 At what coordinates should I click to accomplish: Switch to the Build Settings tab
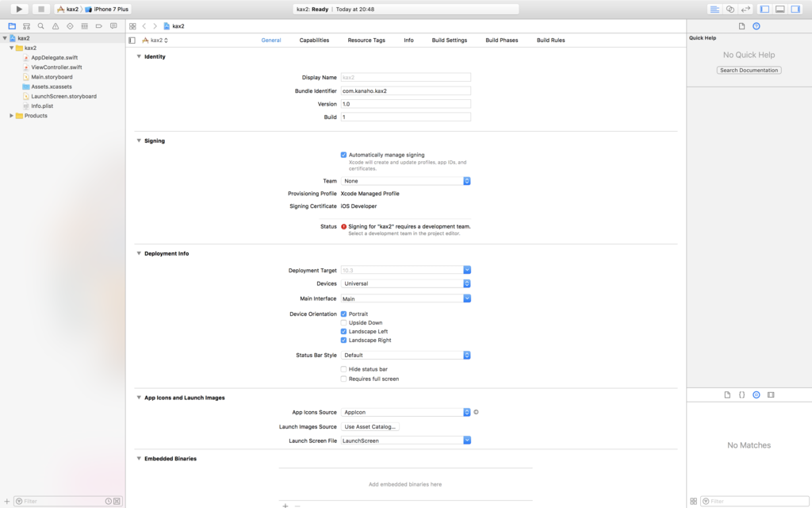click(x=450, y=40)
